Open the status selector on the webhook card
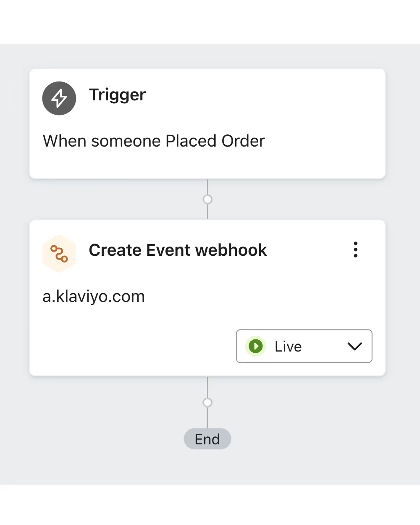 [x=304, y=346]
